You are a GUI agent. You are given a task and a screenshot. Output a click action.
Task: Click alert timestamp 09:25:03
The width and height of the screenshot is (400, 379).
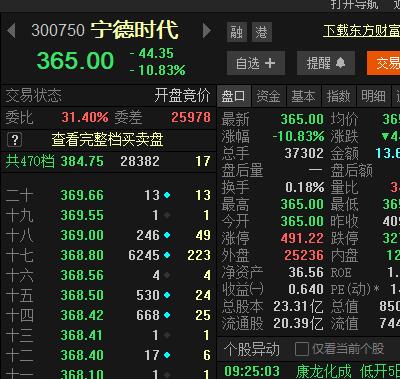(x=252, y=372)
